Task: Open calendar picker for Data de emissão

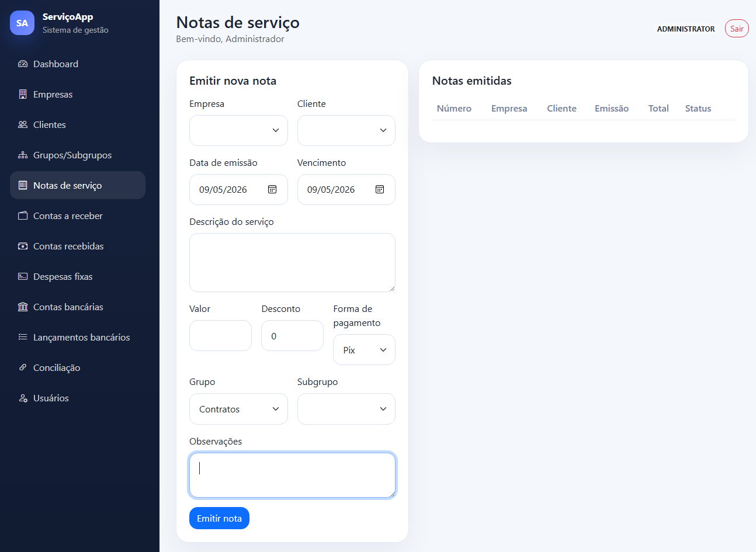Action: [x=272, y=189]
